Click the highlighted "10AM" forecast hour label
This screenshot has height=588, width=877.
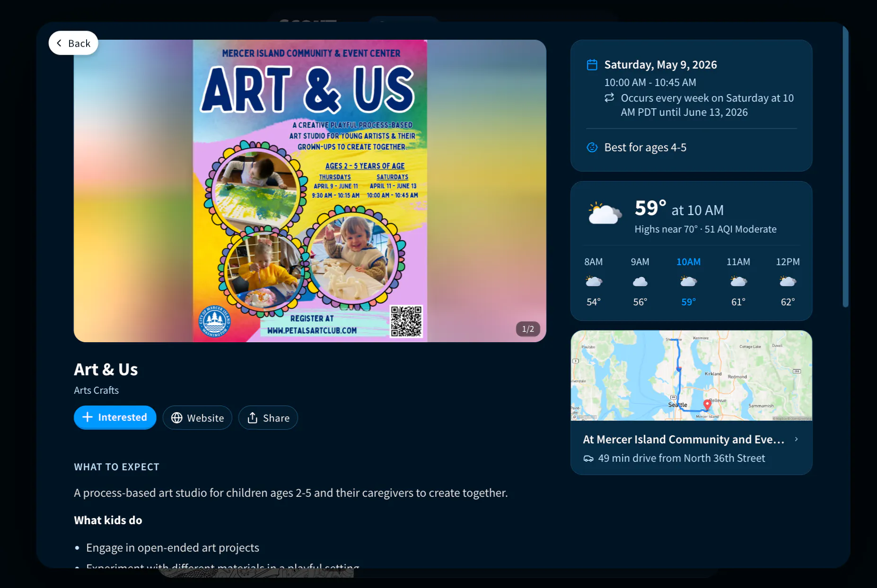coord(688,262)
